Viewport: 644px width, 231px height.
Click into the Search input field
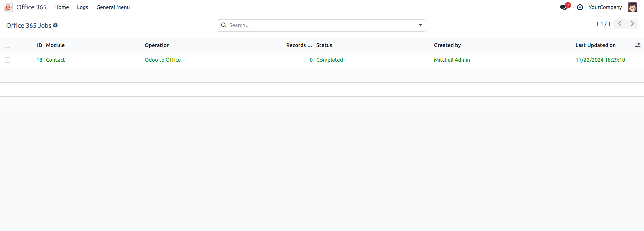319,25
